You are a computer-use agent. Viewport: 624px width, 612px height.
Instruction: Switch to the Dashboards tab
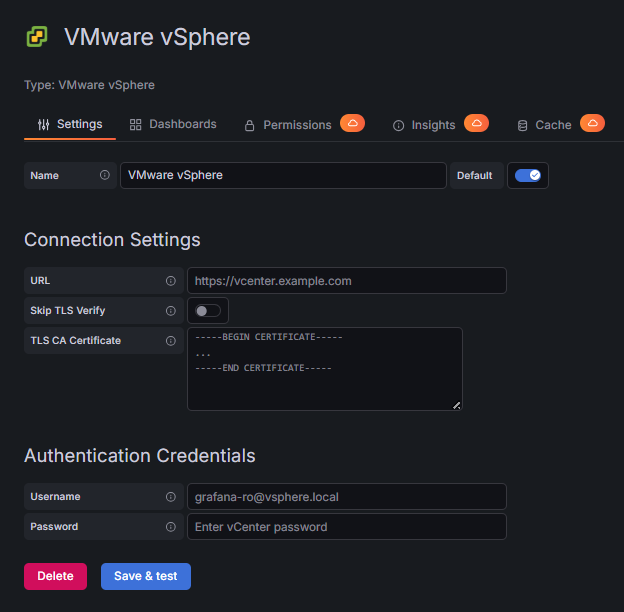pos(173,125)
